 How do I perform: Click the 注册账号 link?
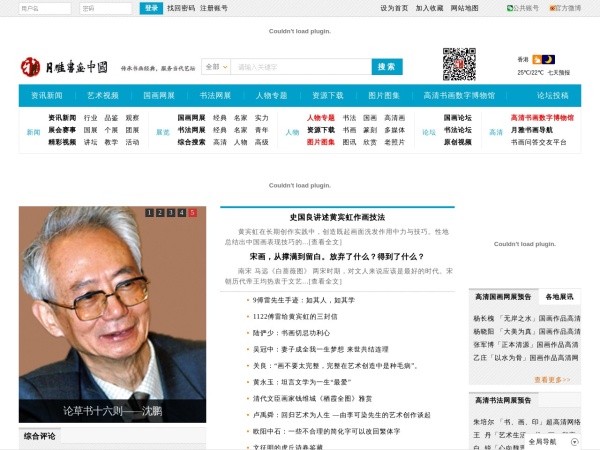click(x=214, y=8)
